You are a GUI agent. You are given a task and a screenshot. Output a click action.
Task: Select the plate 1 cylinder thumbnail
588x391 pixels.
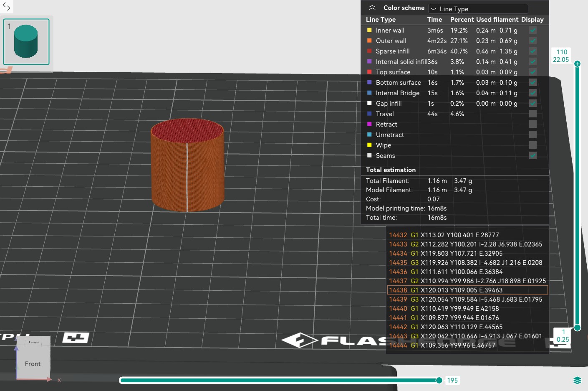tap(26, 42)
